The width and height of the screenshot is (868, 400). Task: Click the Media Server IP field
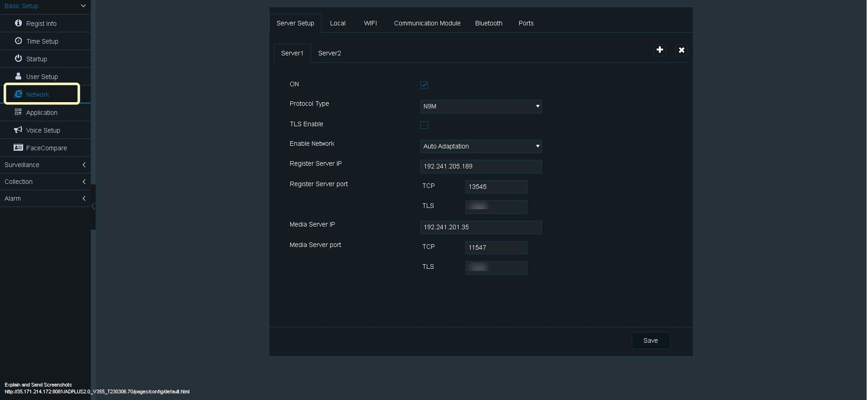tap(481, 227)
